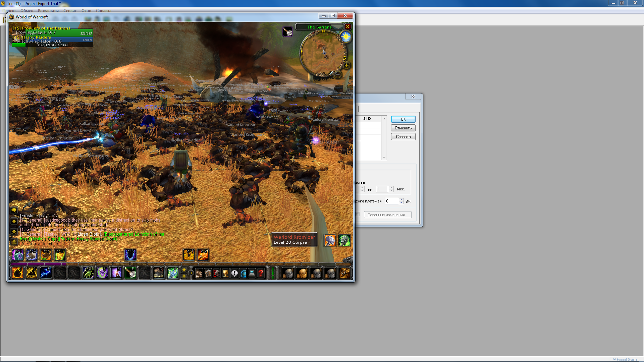Click the c-2 fiery weapon icon

pyautogui.click(x=203, y=255)
